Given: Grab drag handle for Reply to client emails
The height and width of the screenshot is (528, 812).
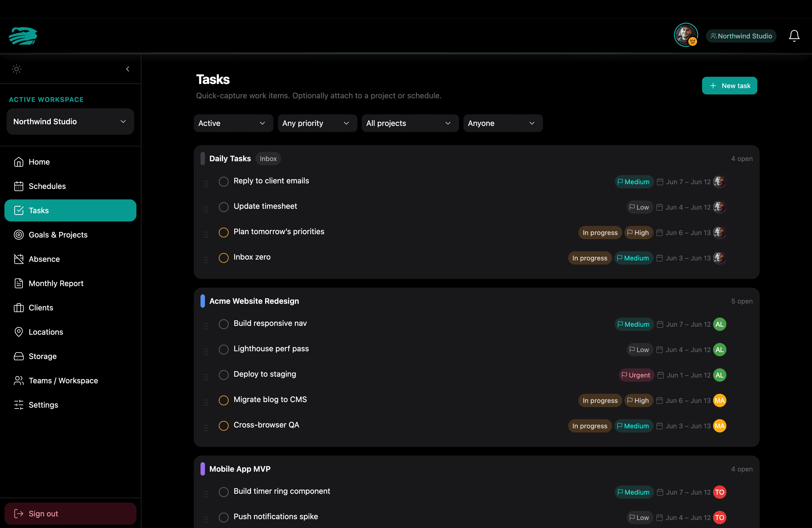Looking at the screenshot, I should (x=206, y=184).
